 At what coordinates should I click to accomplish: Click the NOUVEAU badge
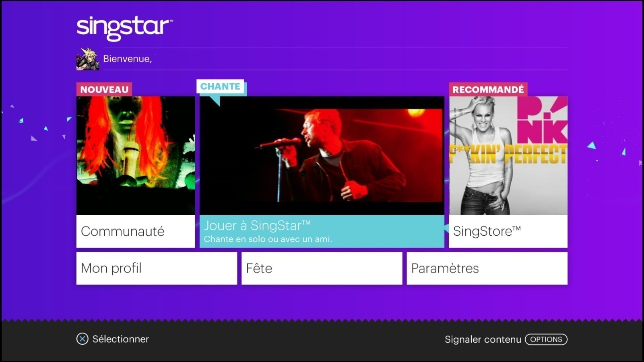click(x=104, y=89)
